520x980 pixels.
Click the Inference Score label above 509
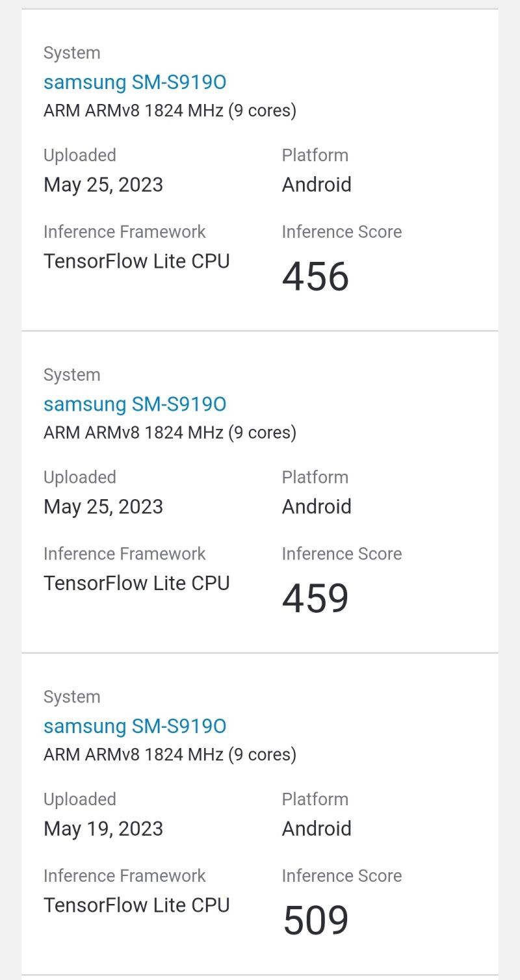342,876
